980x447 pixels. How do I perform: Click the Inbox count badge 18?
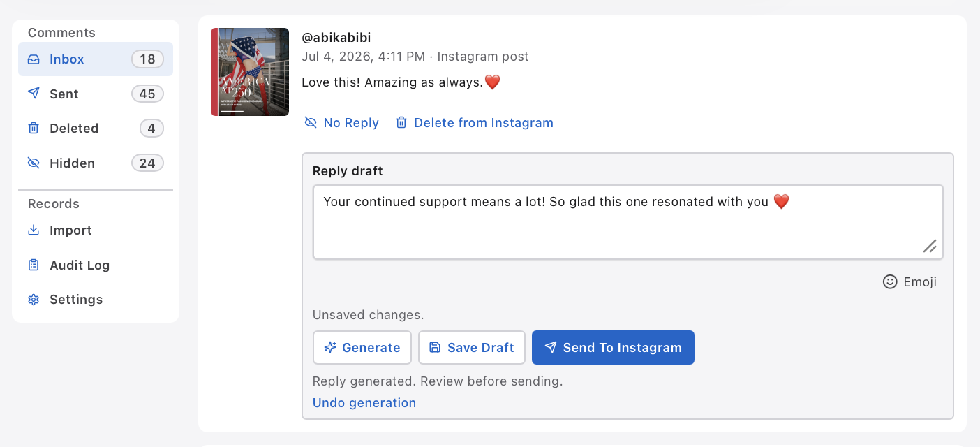click(147, 59)
